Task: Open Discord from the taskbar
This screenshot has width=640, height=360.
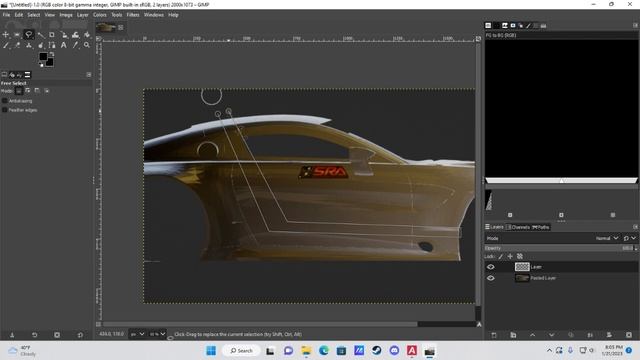Action: [x=394, y=351]
